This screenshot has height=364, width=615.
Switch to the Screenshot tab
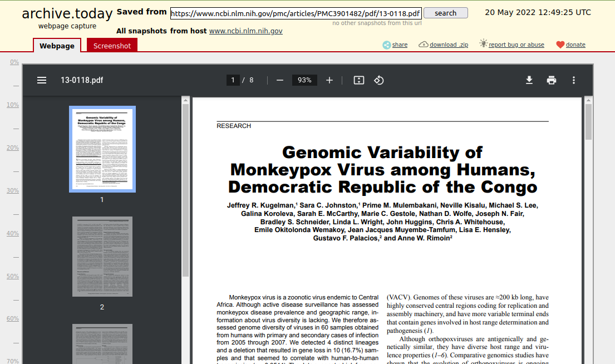112,46
